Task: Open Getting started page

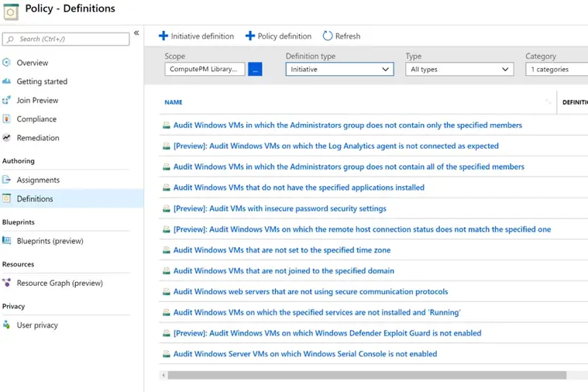Action: (x=42, y=81)
